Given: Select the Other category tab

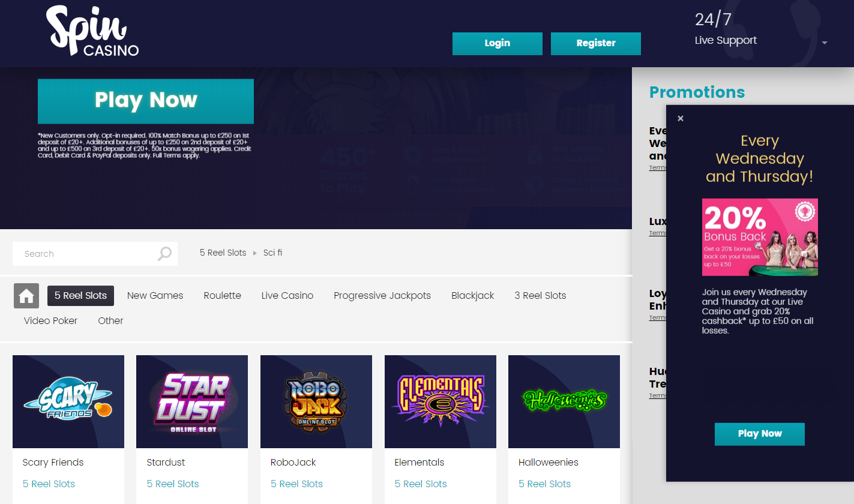Looking at the screenshot, I should (111, 320).
